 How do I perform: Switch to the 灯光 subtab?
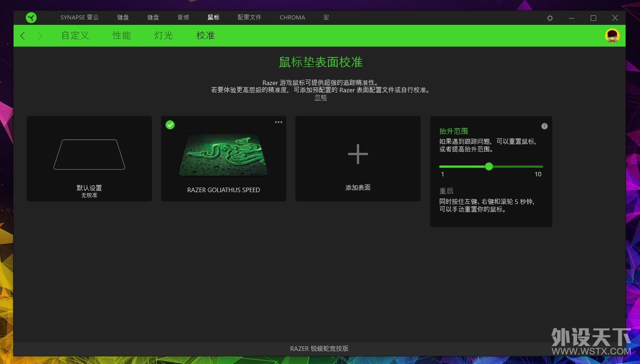[164, 36]
